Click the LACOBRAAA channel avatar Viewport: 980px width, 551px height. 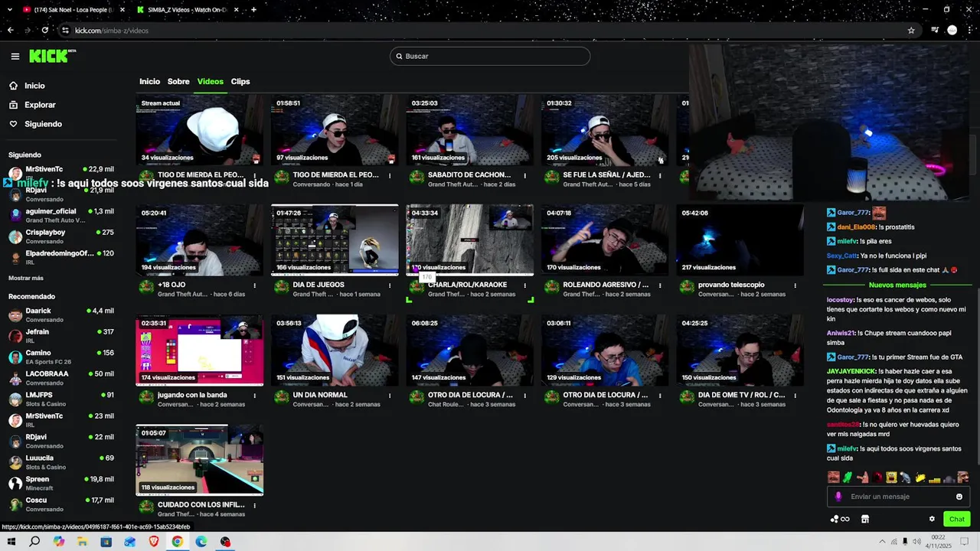coord(15,378)
